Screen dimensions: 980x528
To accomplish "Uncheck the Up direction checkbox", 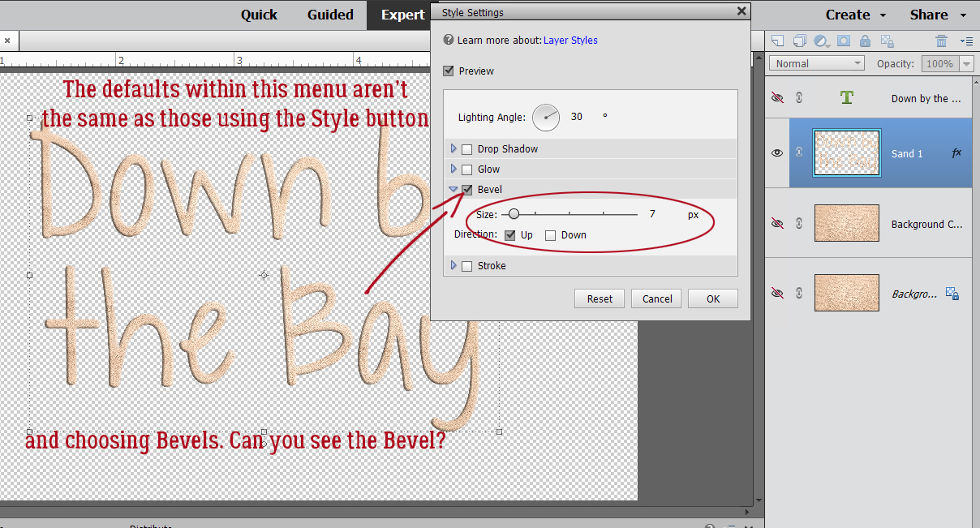I will pos(509,234).
